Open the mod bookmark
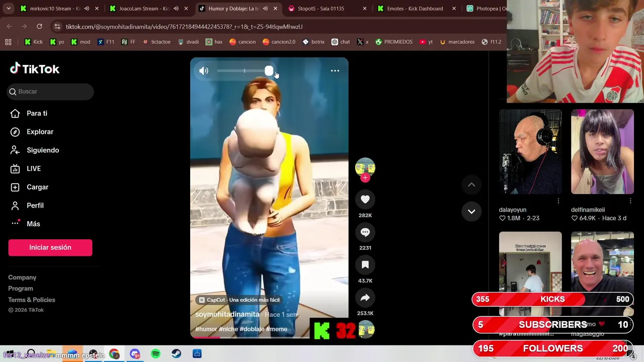This screenshot has width=644, height=362. pos(80,42)
